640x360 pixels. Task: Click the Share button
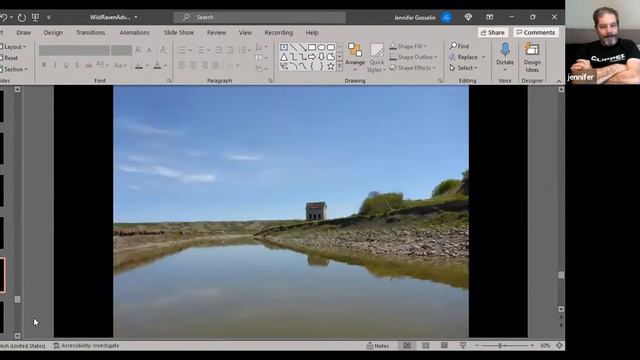[493, 32]
